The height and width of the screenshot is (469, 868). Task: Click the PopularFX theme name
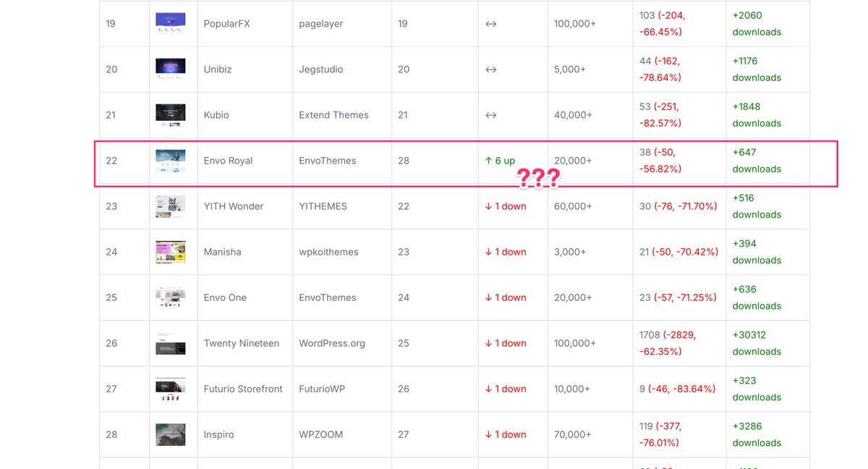point(227,24)
